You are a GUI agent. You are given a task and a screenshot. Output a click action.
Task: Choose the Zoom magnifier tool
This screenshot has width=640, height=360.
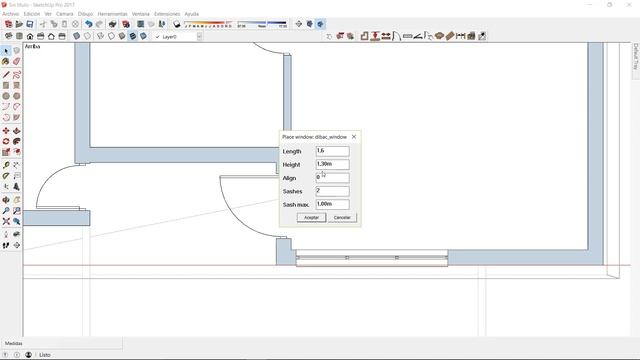[6, 211]
